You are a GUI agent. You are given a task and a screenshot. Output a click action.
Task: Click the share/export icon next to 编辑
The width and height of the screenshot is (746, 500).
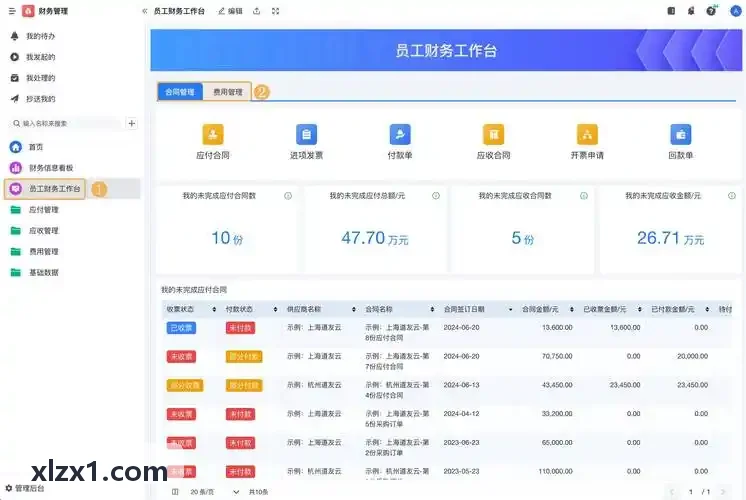tap(256, 11)
